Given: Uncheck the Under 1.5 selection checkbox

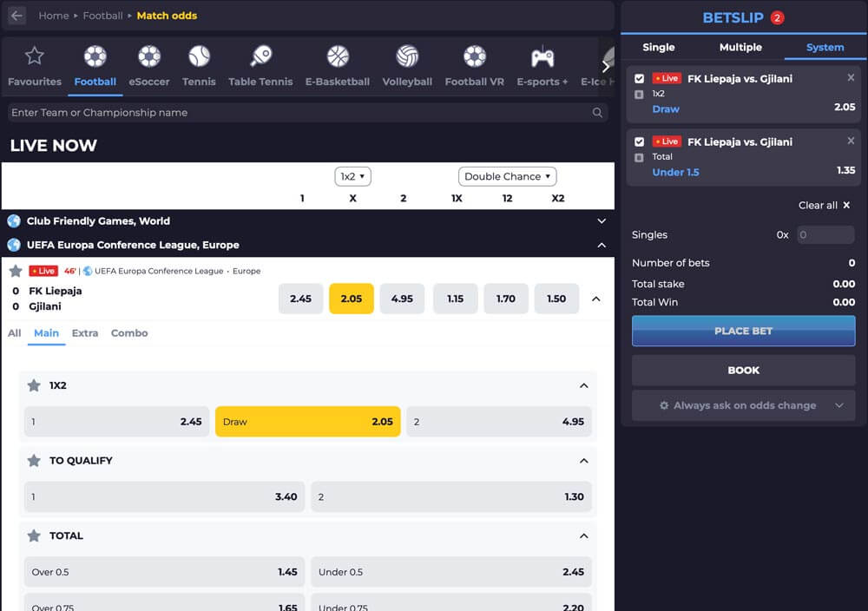Looking at the screenshot, I should [x=640, y=141].
